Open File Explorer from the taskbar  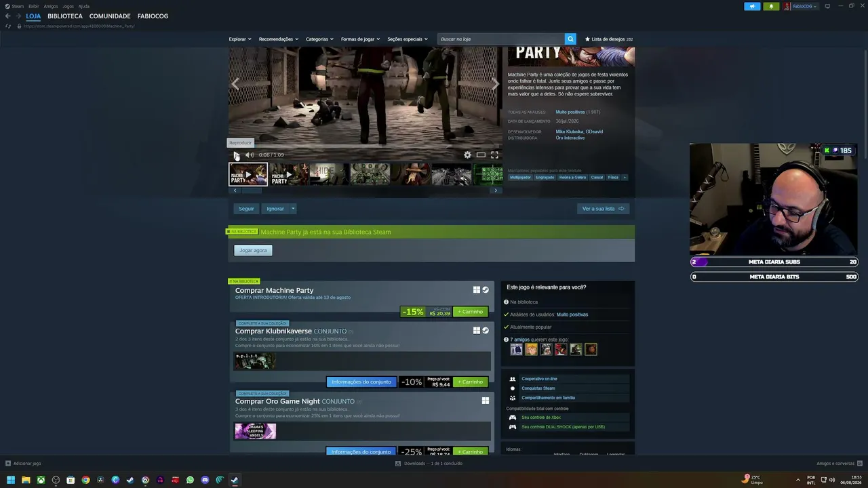point(26,480)
